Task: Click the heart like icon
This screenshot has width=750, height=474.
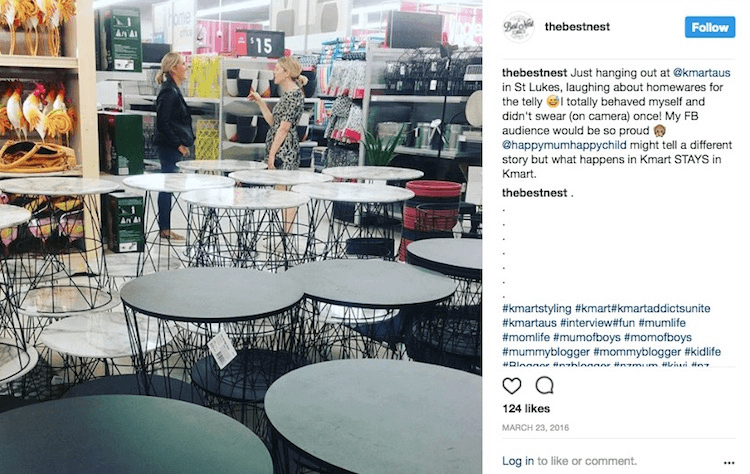Action: [512, 386]
